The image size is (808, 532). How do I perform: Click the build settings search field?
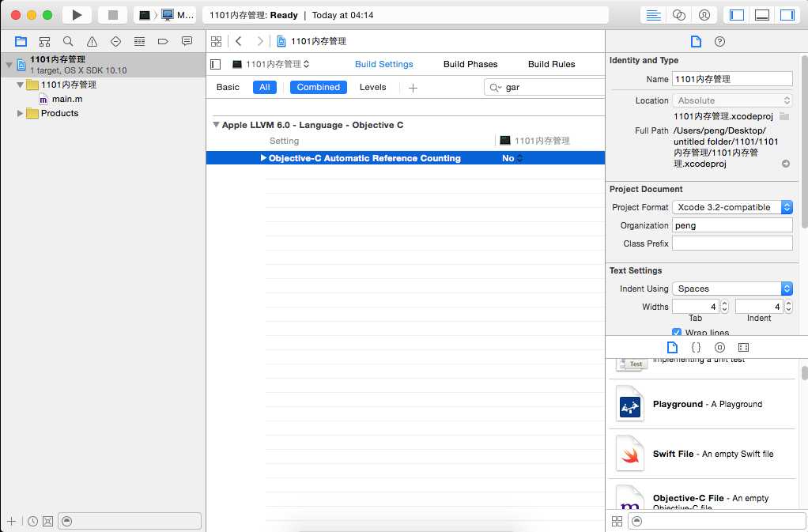click(x=545, y=88)
